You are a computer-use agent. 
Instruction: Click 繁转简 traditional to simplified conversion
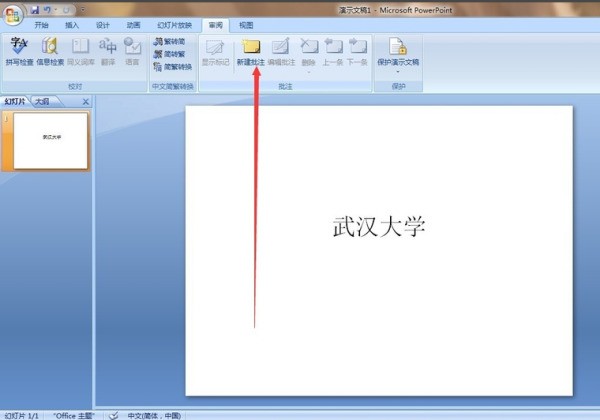coord(168,42)
